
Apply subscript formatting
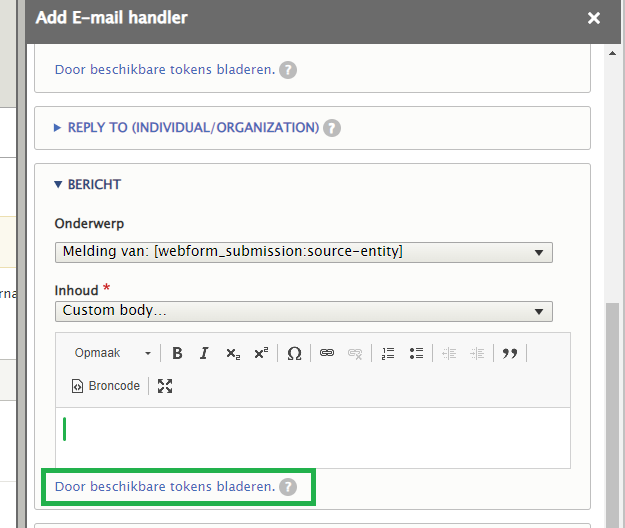click(x=232, y=353)
